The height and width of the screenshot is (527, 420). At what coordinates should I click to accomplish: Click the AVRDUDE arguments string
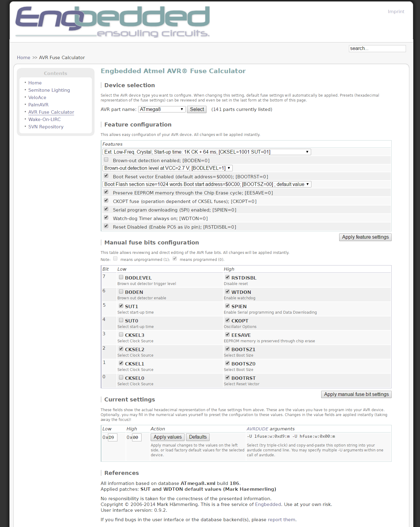coord(291,436)
